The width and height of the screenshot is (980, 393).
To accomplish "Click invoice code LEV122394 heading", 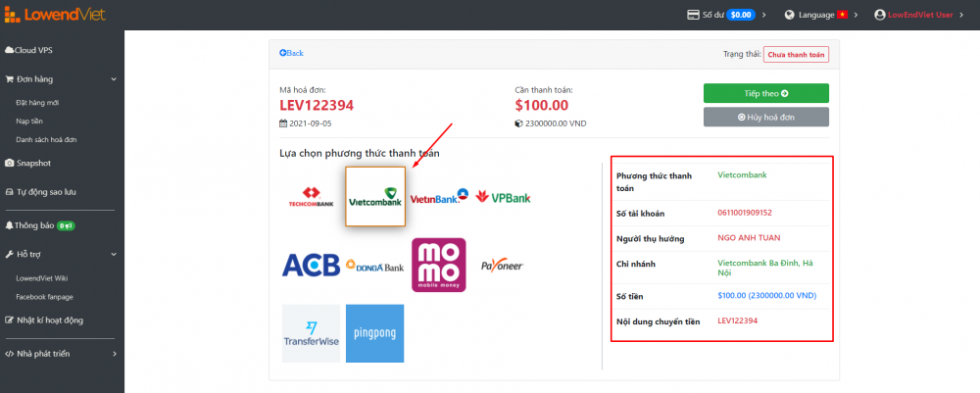I will pyautogui.click(x=317, y=106).
